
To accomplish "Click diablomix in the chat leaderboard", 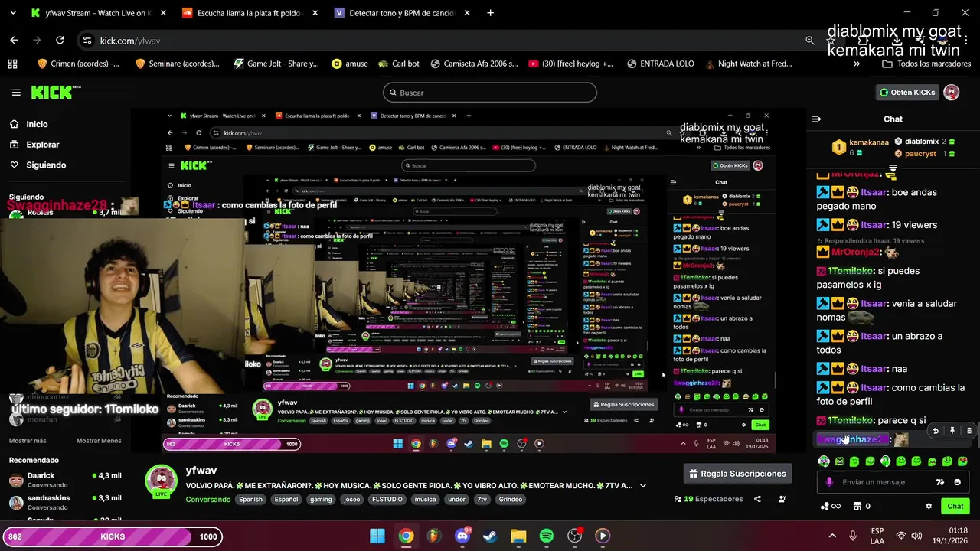I will click(922, 142).
